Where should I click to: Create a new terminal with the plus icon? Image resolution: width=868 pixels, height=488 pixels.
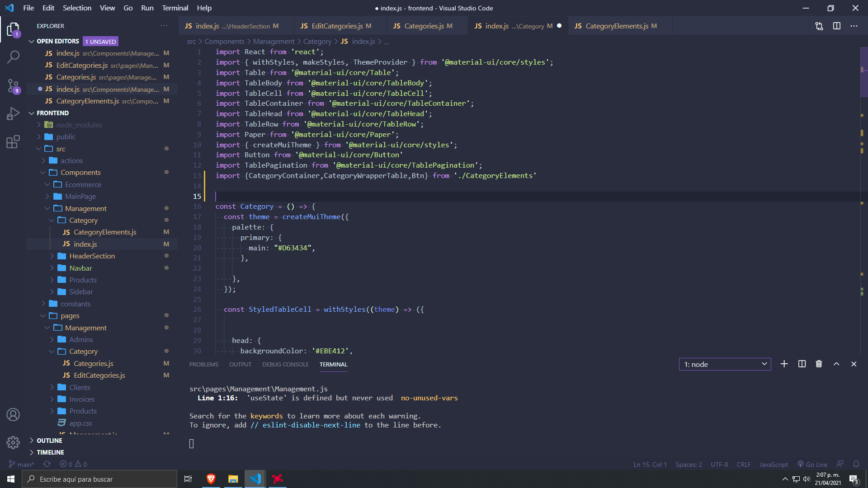[x=784, y=364]
